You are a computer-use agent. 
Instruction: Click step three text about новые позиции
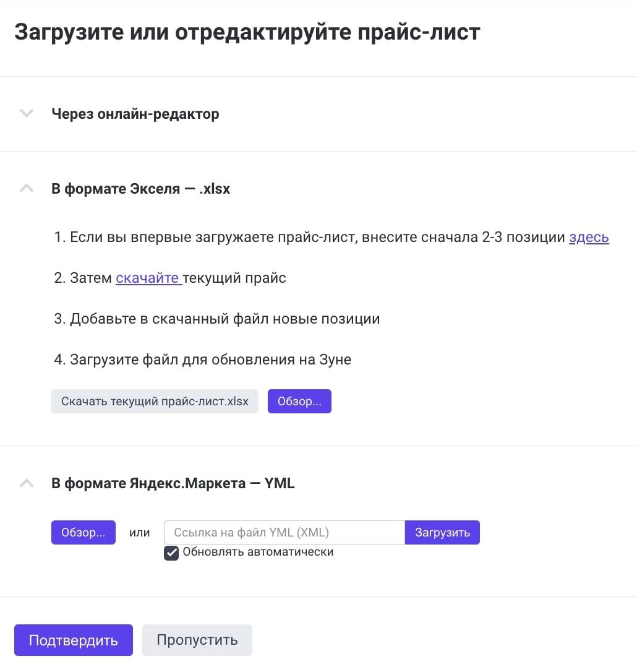216,319
